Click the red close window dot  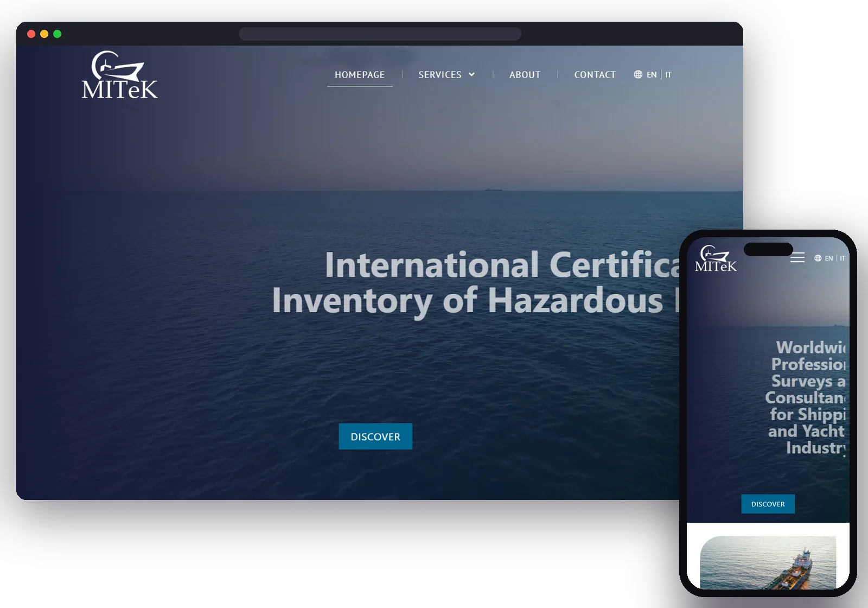tap(31, 34)
